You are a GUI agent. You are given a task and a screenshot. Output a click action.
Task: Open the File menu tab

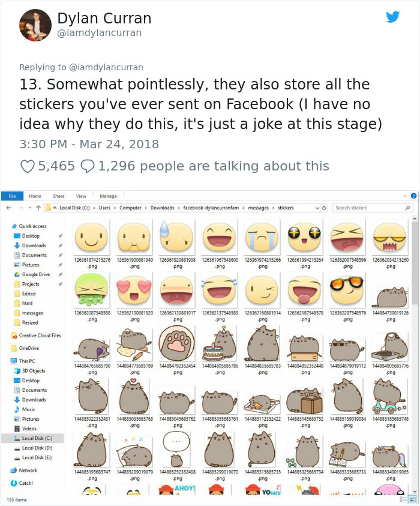(11, 196)
